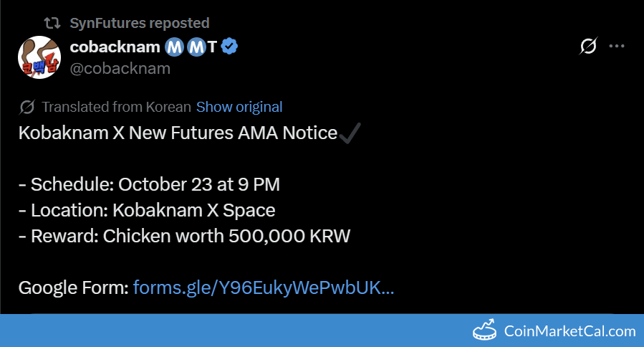The height and width of the screenshot is (347, 644).
Task: Click the first blue M badge
Action: click(175, 47)
